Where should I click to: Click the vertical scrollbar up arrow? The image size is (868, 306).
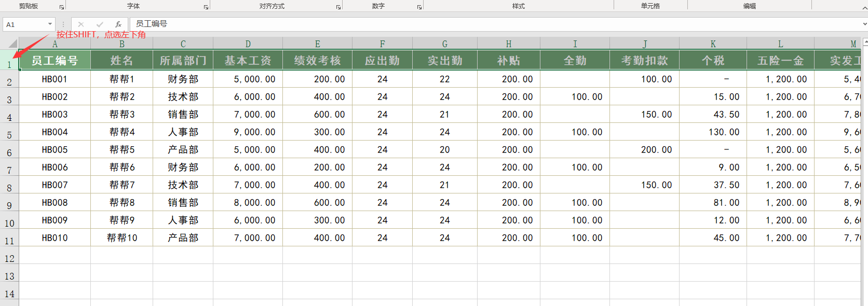click(x=865, y=41)
